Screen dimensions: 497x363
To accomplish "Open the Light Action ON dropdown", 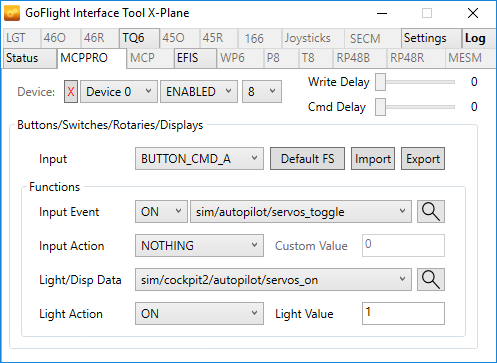I will [199, 313].
